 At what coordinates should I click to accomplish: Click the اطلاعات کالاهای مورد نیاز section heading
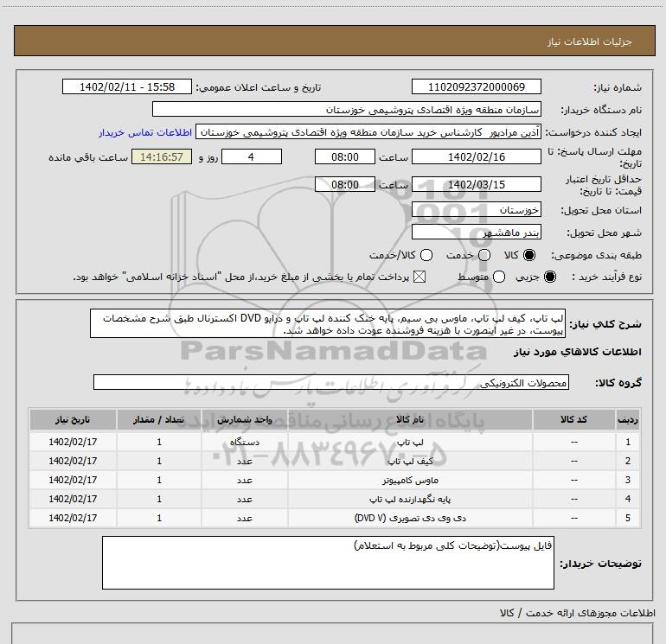click(577, 352)
